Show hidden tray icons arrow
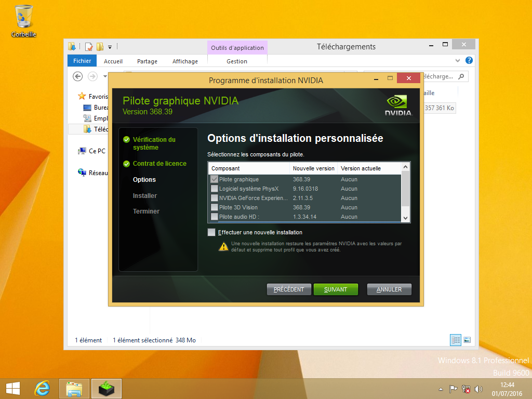This screenshot has width=532, height=399. click(x=441, y=389)
